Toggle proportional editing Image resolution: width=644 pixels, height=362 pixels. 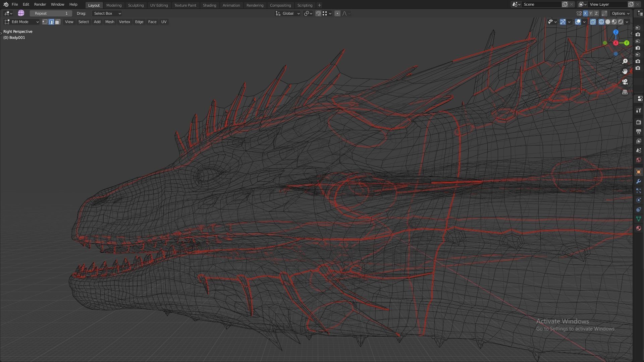click(x=337, y=13)
